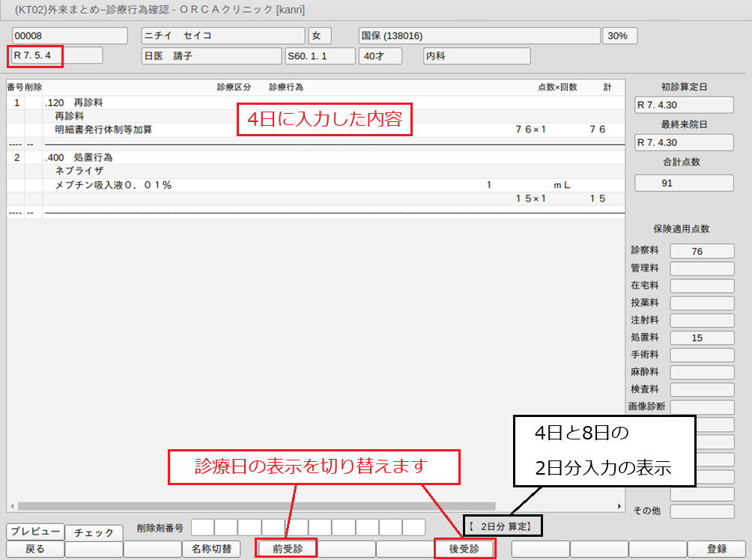Click the left arrow of horizontal scrollbar
The height and width of the screenshot is (560, 752).
click(x=11, y=507)
